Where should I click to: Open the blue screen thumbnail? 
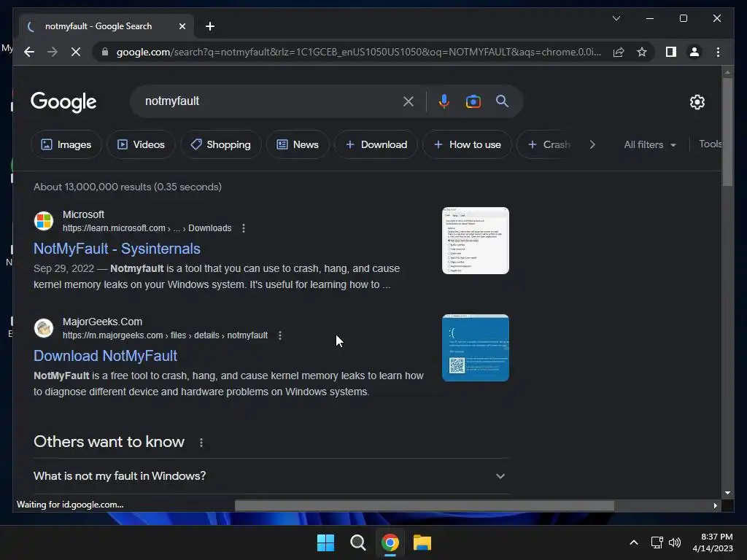tap(476, 348)
